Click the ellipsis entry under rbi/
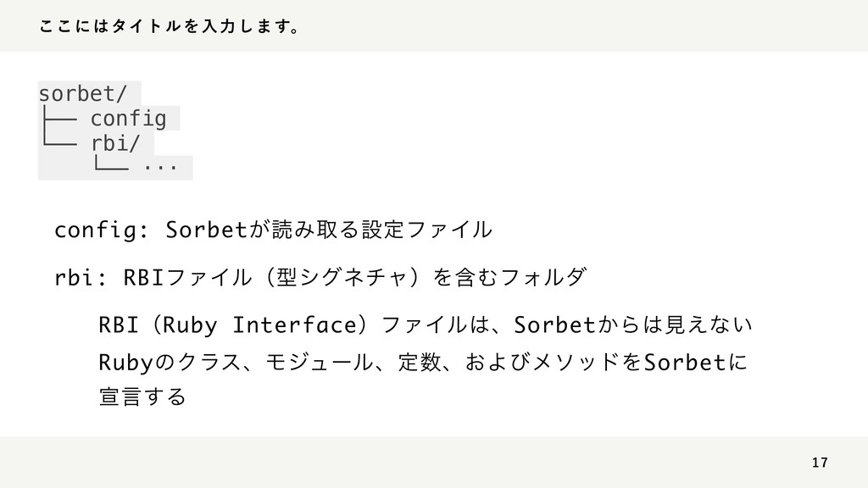868x488 pixels. (160, 165)
